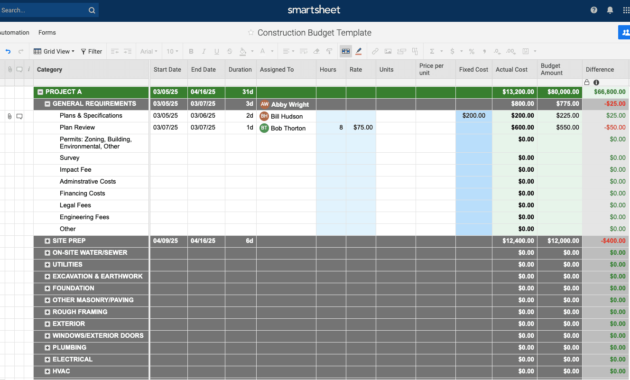Viewport: 630px width, 380px height.
Task: Click the insert hyperlink icon
Action: (375, 51)
